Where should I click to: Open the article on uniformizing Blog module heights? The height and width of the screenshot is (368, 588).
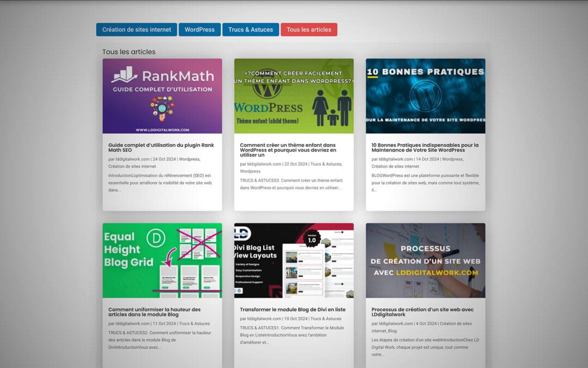pyautogui.click(x=159, y=311)
